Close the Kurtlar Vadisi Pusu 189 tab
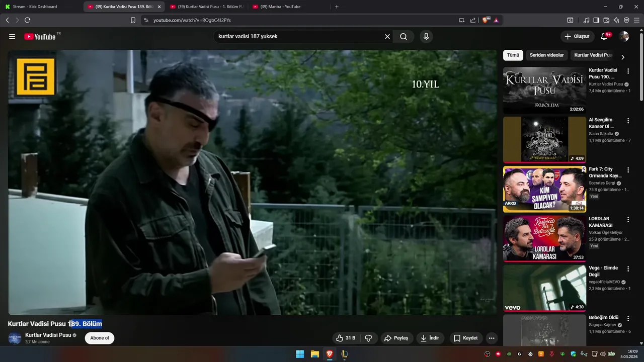644x362 pixels. pos(159,7)
